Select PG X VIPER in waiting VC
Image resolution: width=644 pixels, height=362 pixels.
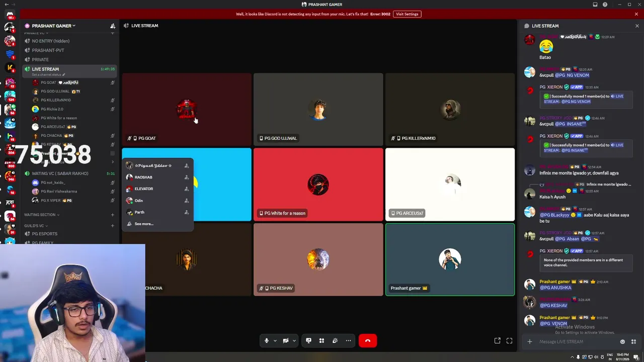point(73,200)
